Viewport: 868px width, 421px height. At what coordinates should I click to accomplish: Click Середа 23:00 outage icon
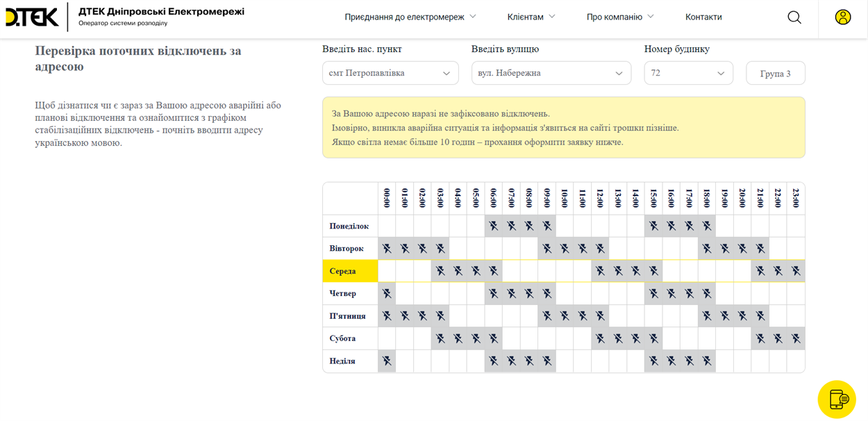[796, 271]
